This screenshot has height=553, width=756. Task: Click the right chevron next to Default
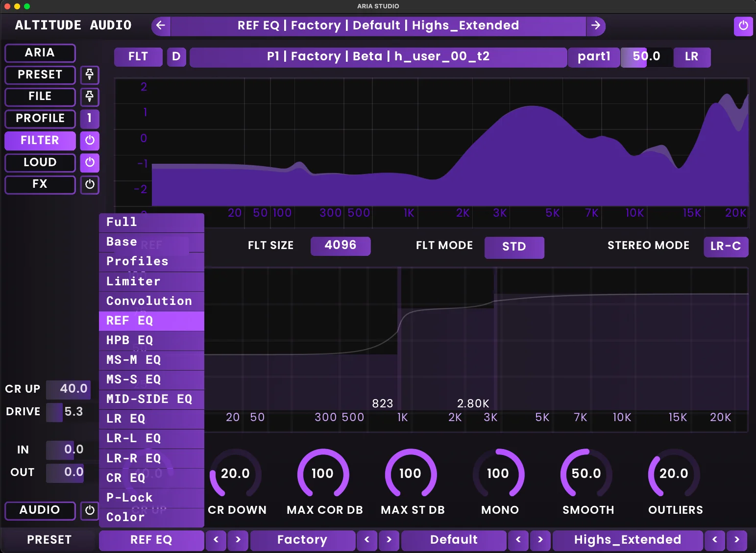coord(540,540)
